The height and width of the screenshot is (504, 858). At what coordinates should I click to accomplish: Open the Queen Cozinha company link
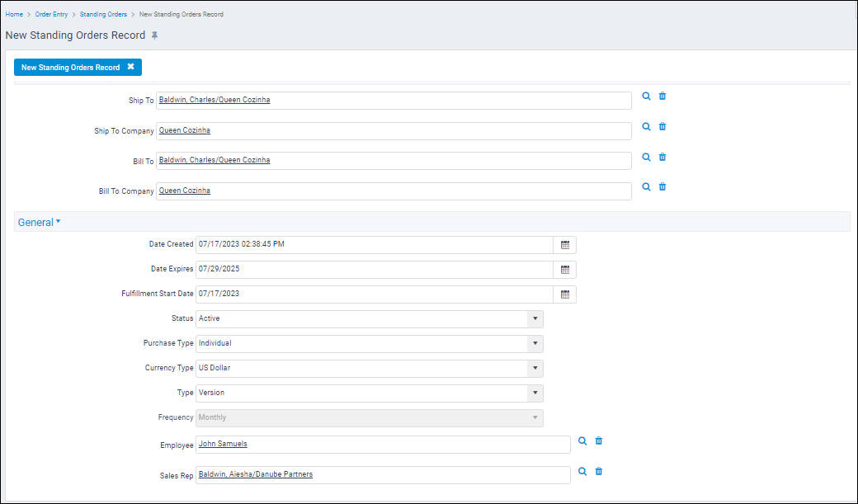(185, 130)
